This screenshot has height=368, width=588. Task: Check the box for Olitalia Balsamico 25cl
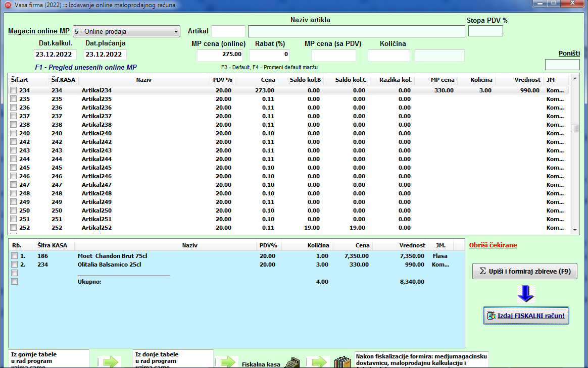14,265
